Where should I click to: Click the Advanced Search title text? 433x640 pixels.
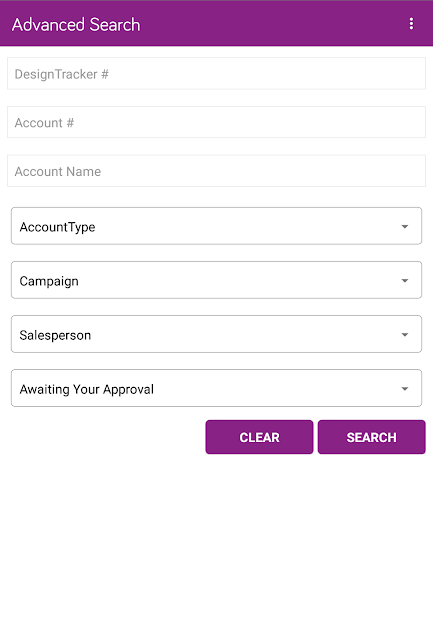[x=76, y=24]
